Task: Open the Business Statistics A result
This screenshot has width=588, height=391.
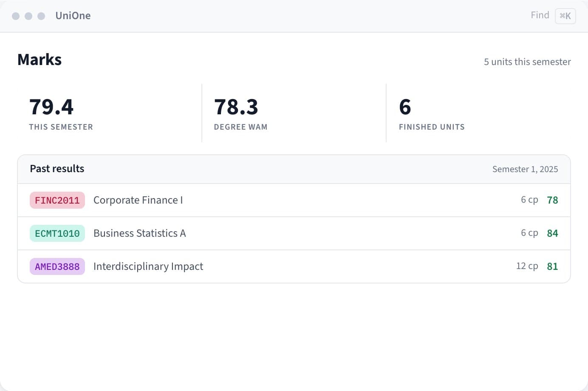Action: coord(294,233)
